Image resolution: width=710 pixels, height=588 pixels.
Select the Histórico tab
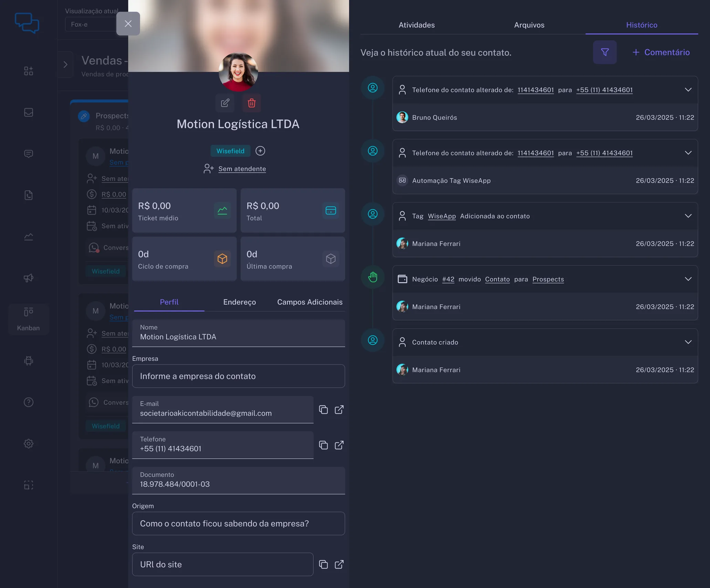tap(641, 25)
